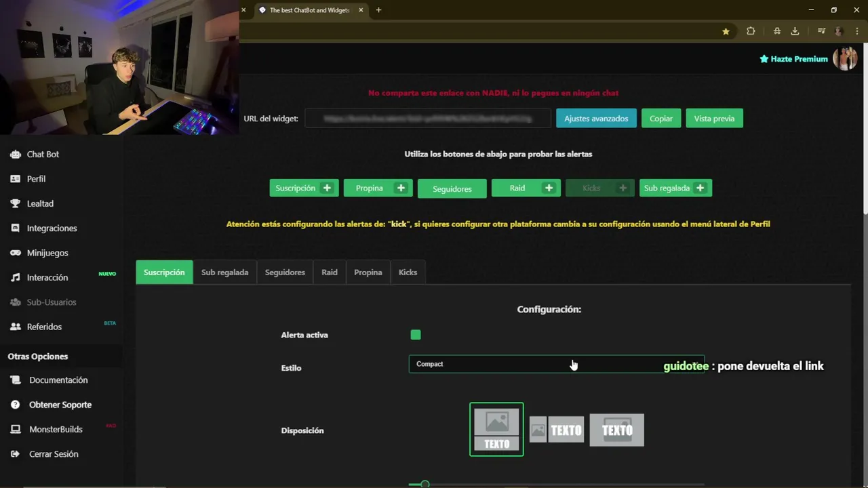This screenshot has width=868, height=488.
Task: Click the MonsterBuilds computer icon
Action: pos(15,430)
